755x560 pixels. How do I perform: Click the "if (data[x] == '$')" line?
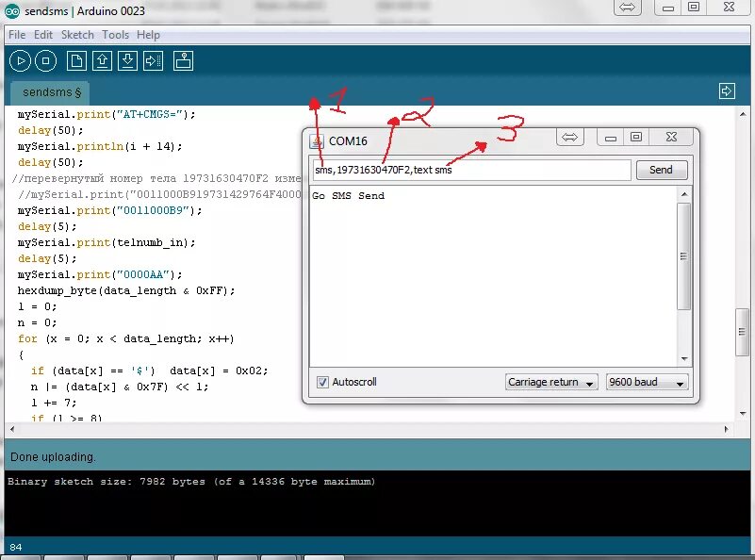149,371
